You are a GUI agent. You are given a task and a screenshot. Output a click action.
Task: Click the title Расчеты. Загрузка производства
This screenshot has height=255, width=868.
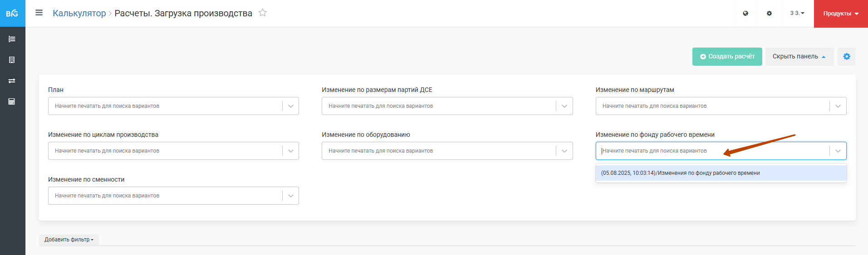(x=183, y=13)
